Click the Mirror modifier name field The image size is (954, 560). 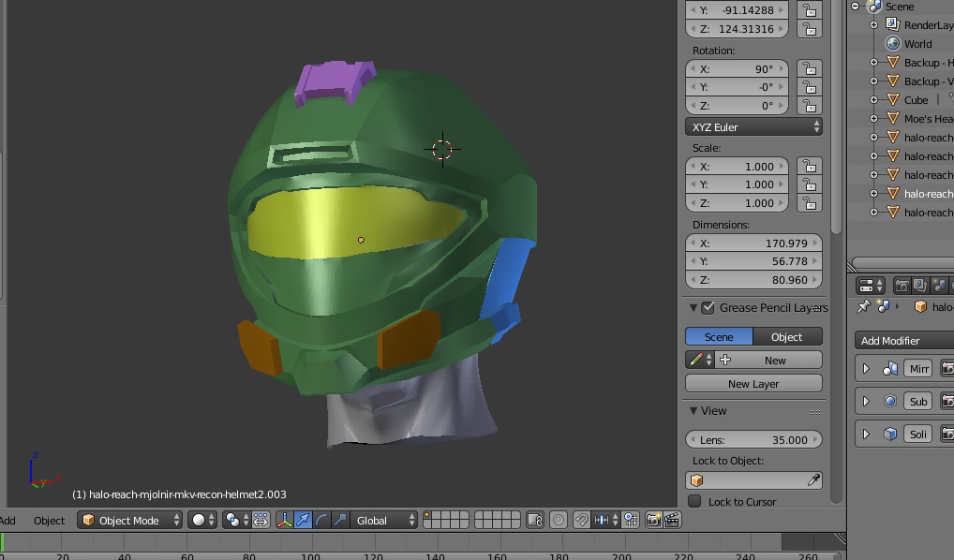click(918, 368)
